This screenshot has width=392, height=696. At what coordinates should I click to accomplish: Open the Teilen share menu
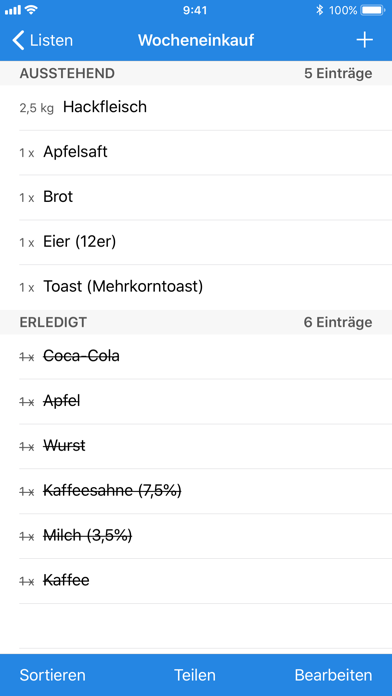click(195, 675)
